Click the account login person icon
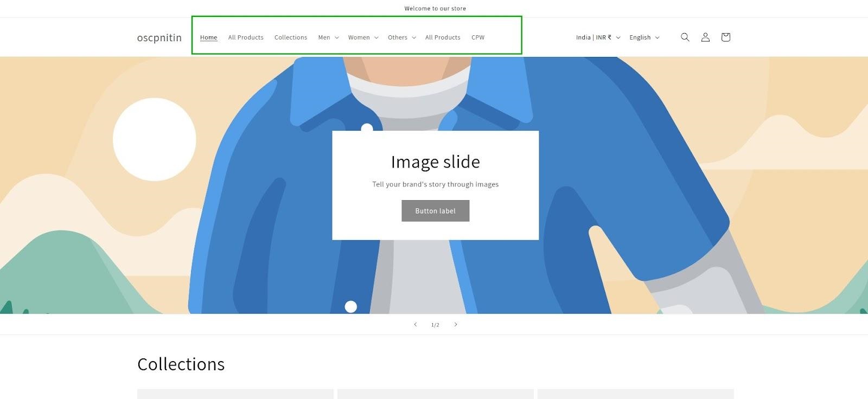This screenshot has width=868, height=399. point(705,37)
